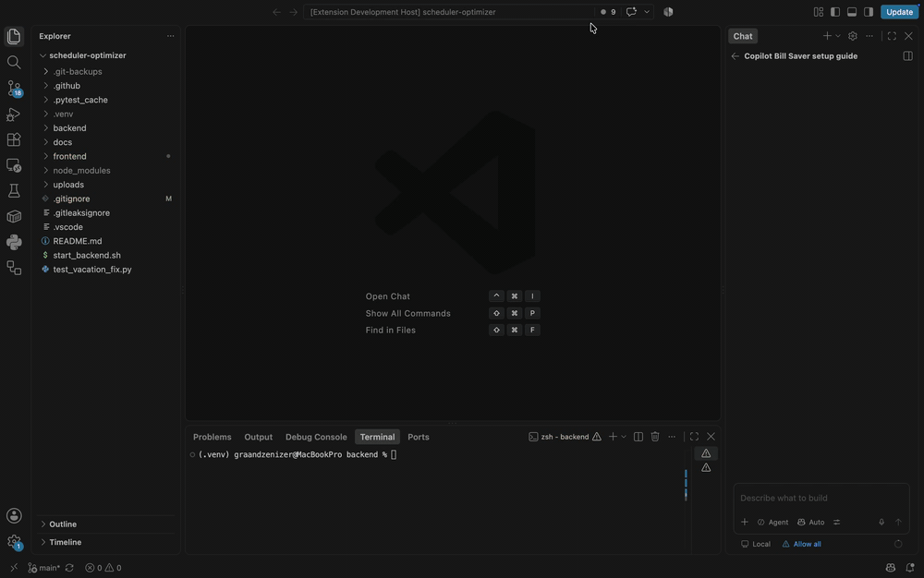The image size is (924, 578).
Task: Add context with plus in chat input
Action: 744,522
